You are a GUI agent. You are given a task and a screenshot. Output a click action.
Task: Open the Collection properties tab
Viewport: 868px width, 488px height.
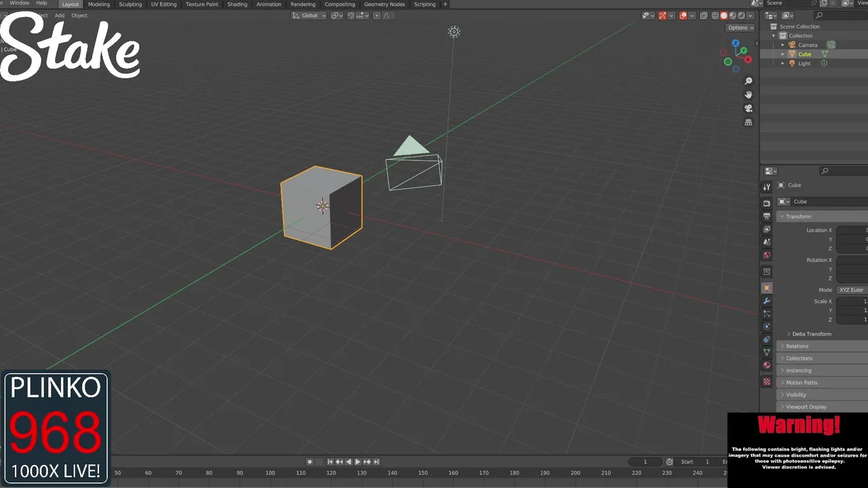tap(767, 272)
